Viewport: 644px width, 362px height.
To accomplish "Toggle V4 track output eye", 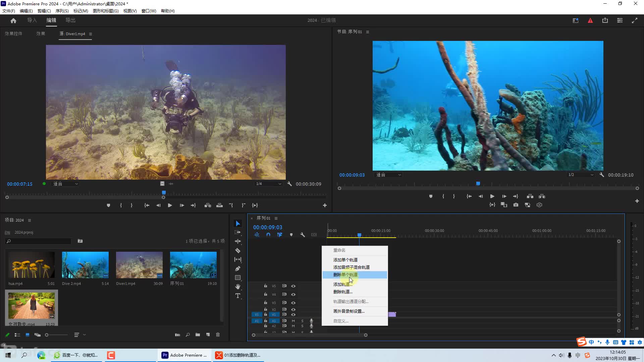I will (x=293, y=294).
